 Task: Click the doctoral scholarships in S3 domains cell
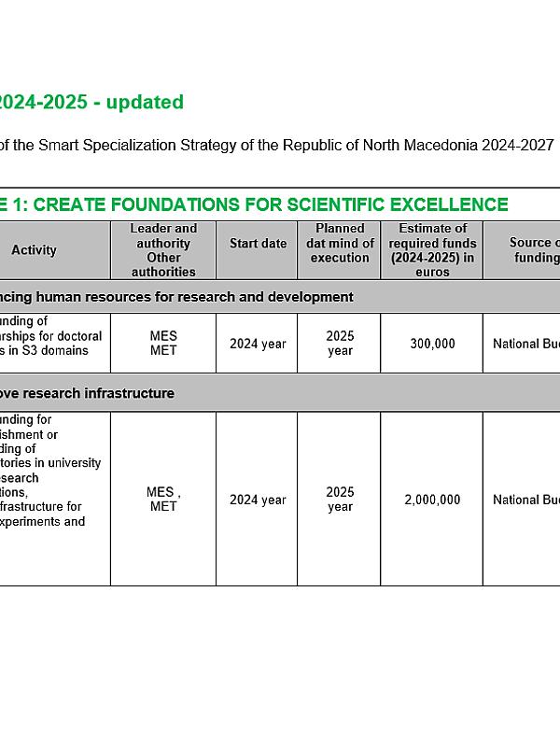(55, 343)
